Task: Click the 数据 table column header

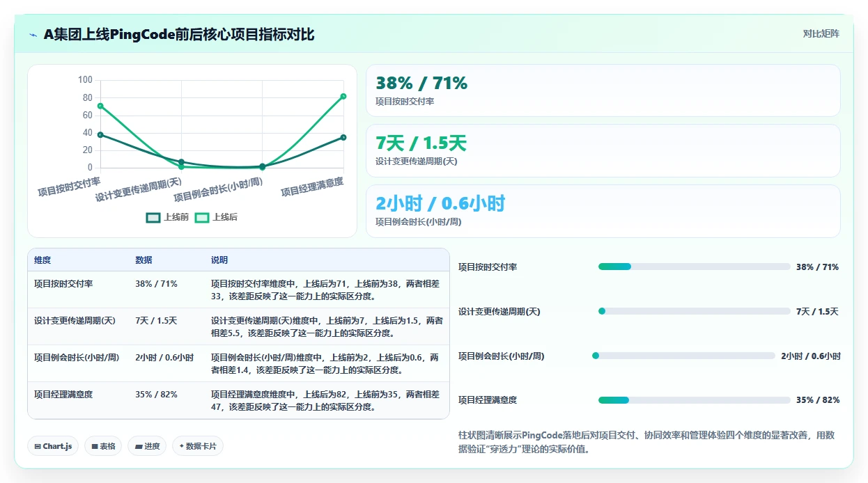Action: coord(144,260)
